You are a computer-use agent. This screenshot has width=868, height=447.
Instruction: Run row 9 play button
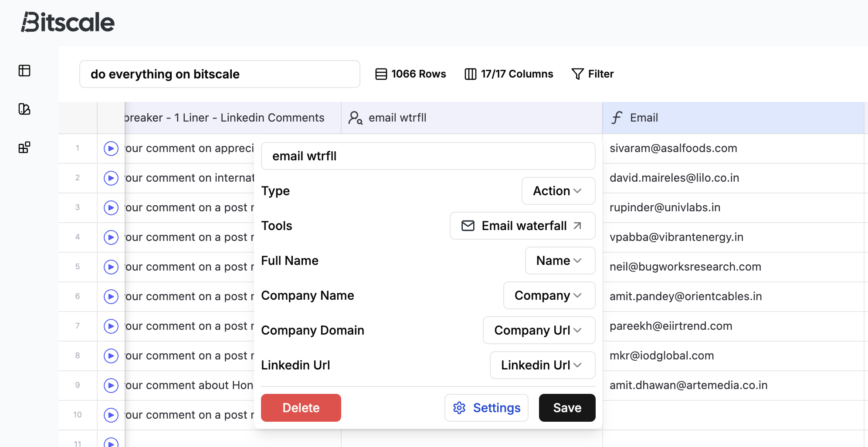pos(111,386)
